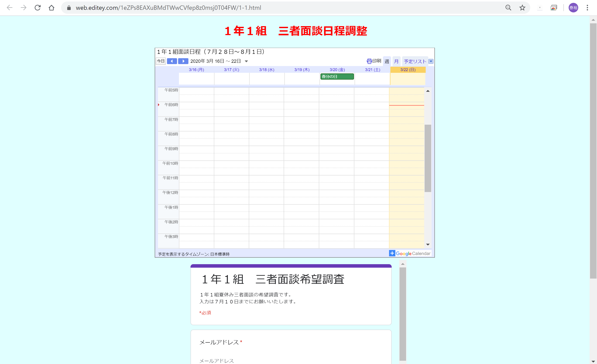Add to Google Calendar via the plus icon
Viewport: 597px width, 364px height.
[x=392, y=253]
